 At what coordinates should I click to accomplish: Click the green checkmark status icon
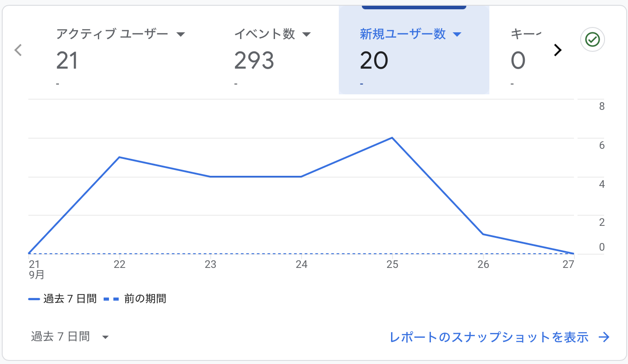[593, 39]
